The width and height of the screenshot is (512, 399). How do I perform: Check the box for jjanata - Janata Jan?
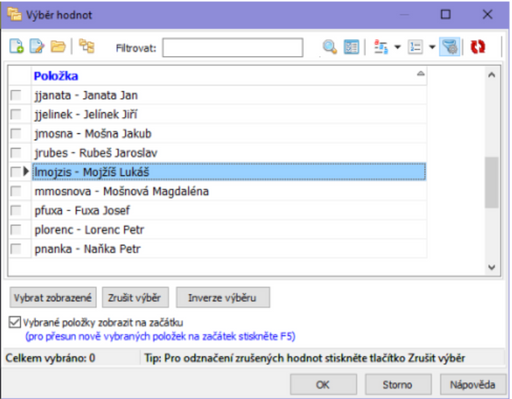click(x=16, y=95)
